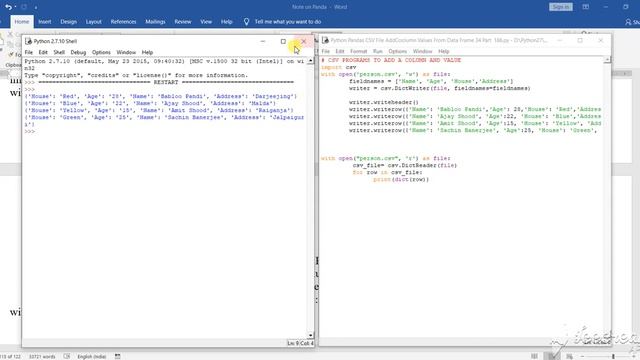640x360 pixels.
Task: Minimize the Python editor window
Action: pos(560,40)
